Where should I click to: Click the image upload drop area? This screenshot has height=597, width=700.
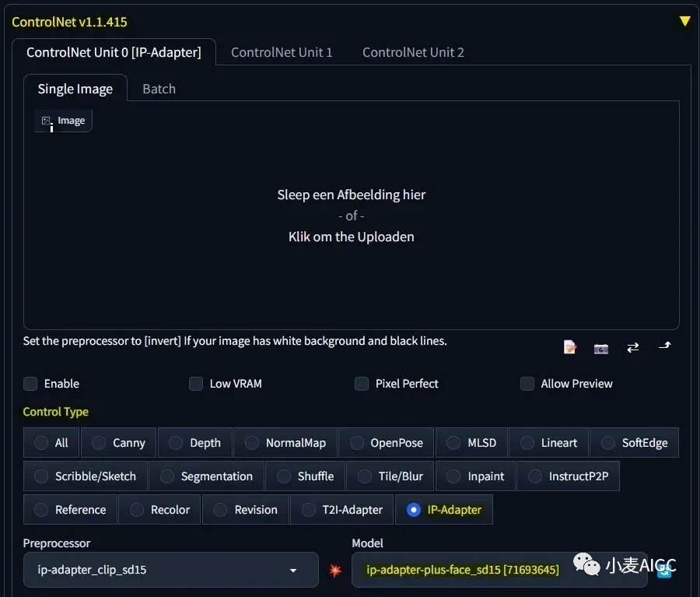[x=352, y=216]
